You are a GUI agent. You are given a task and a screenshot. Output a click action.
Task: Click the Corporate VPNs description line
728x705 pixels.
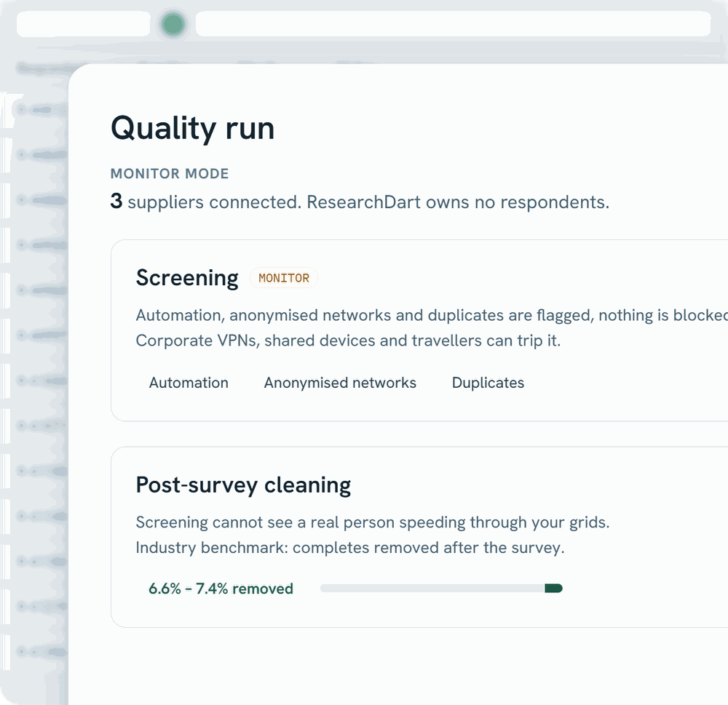[x=348, y=340]
